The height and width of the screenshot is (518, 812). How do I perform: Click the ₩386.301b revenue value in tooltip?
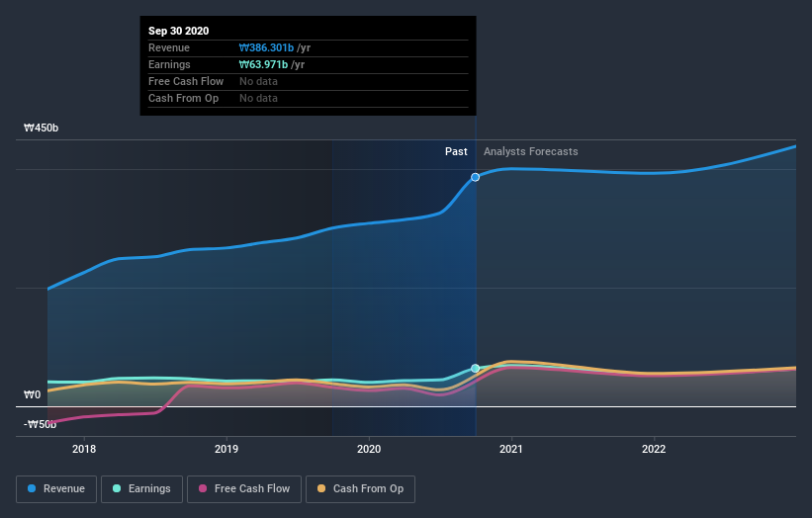click(x=266, y=47)
